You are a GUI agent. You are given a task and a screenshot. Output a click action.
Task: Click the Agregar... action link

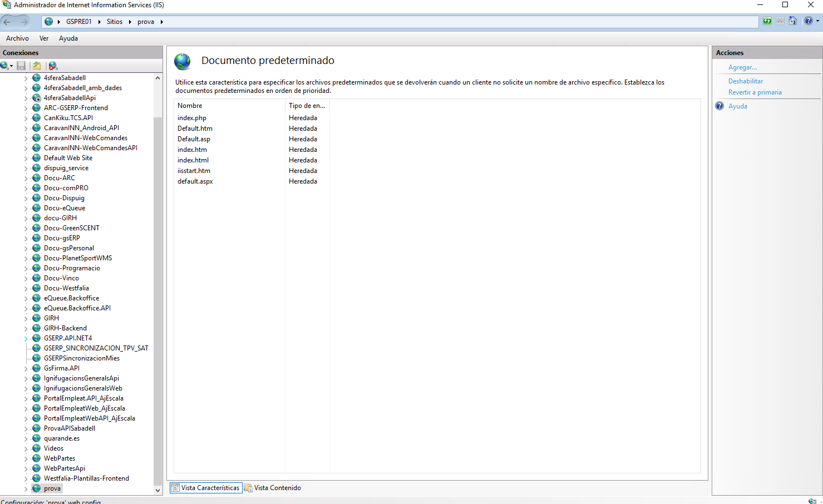742,67
